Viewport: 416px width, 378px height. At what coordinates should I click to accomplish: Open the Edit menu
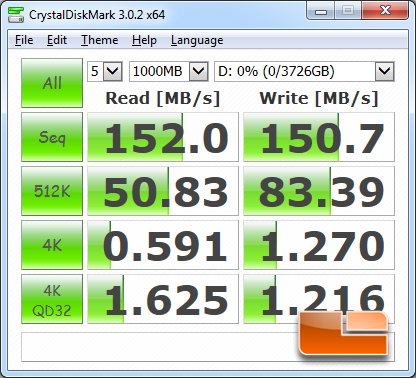click(x=57, y=40)
